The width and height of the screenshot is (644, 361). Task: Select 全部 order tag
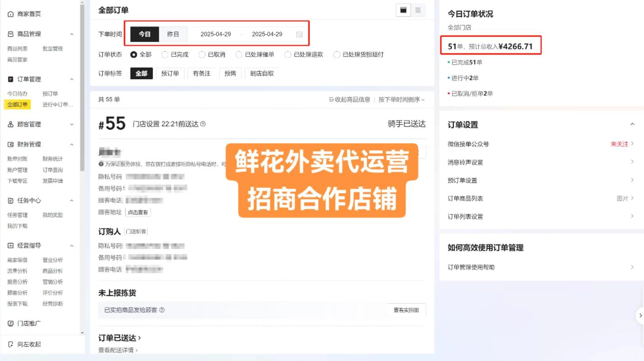point(142,73)
